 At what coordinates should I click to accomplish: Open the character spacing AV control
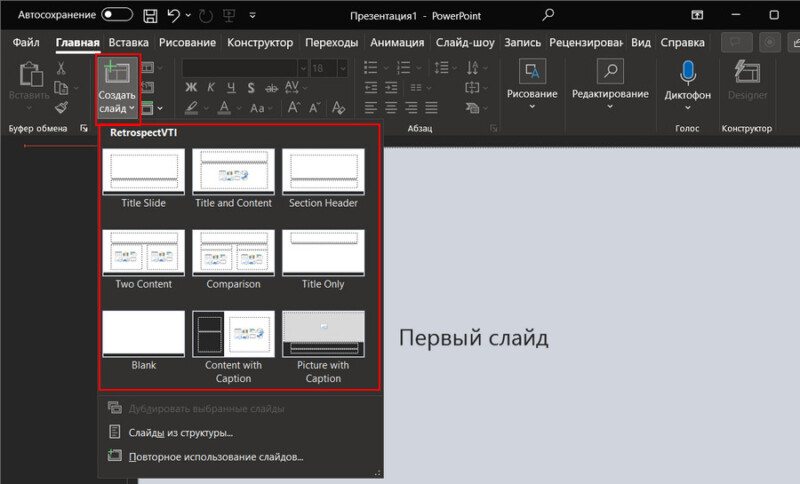pyautogui.click(x=292, y=88)
